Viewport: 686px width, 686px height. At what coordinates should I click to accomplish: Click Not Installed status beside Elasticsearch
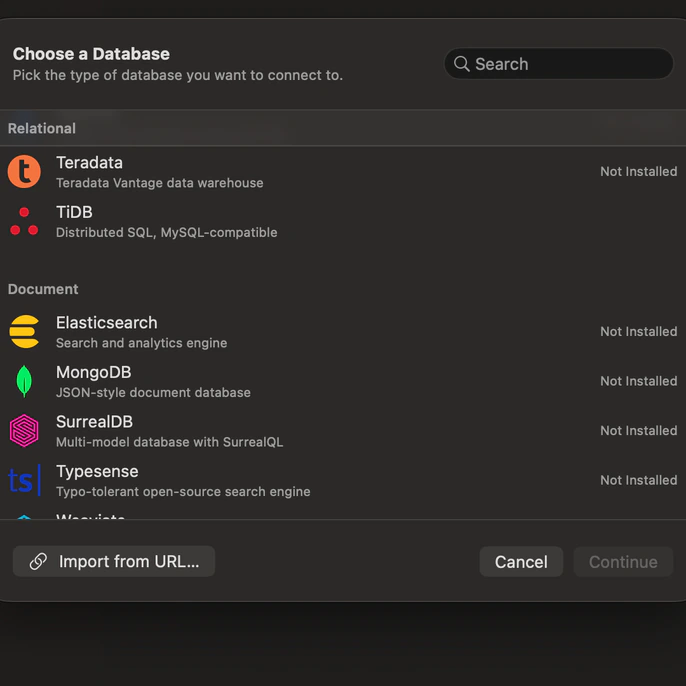click(x=638, y=332)
